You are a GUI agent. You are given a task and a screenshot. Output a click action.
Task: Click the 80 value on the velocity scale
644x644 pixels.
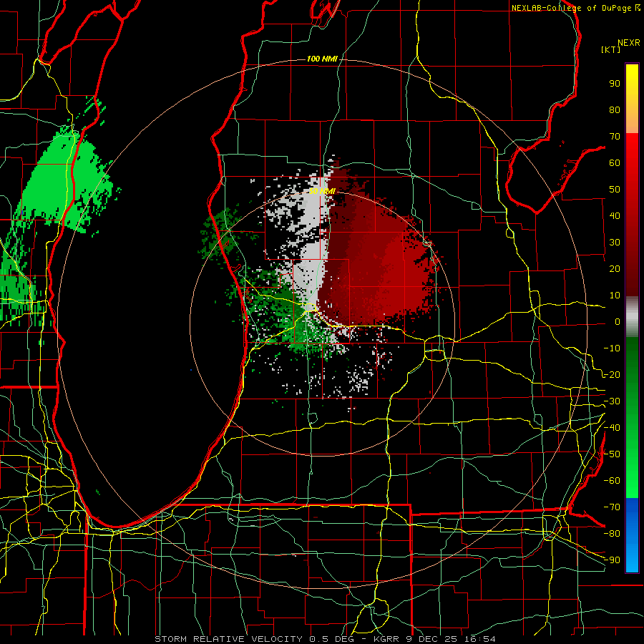tap(615, 110)
